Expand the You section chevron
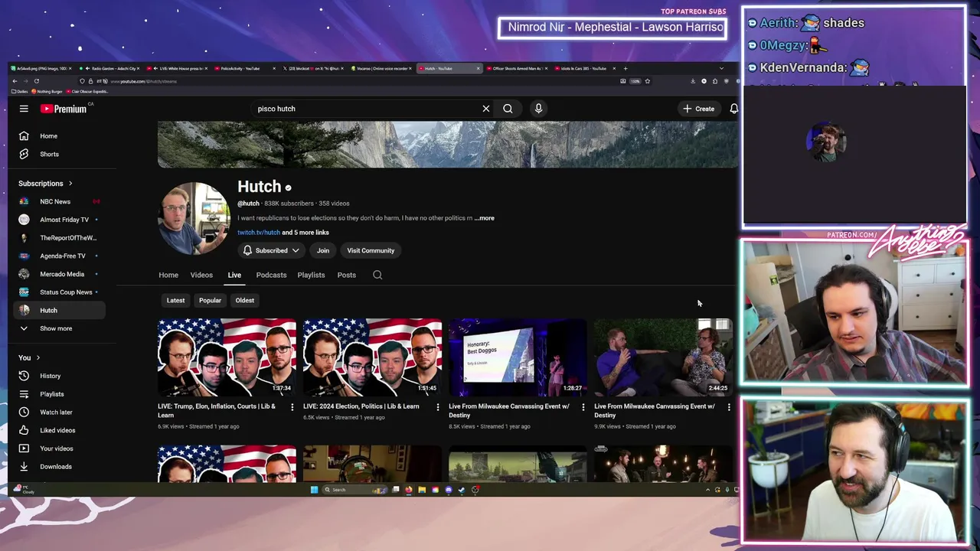This screenshot has width=980, height=551. tap(38, 358)
